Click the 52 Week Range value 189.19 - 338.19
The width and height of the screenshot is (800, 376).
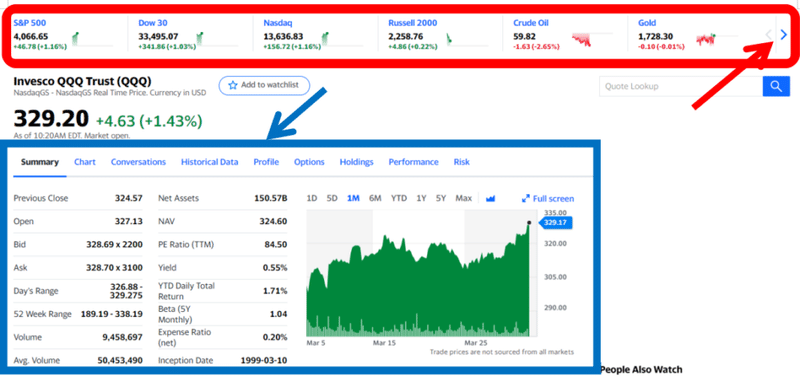click(x=112, y=314)
